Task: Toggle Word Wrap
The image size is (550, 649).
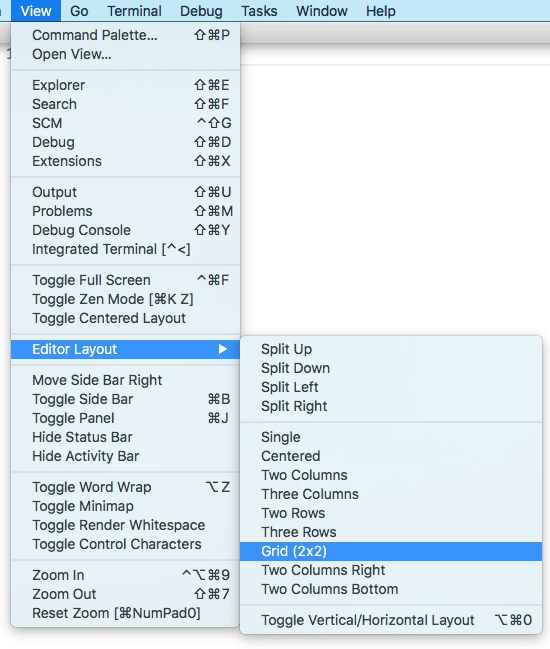Action: point(125,487)
